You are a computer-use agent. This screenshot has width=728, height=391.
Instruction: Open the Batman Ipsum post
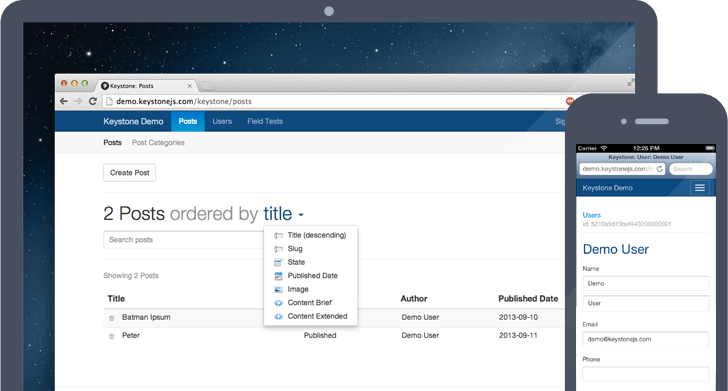point(146,317)
